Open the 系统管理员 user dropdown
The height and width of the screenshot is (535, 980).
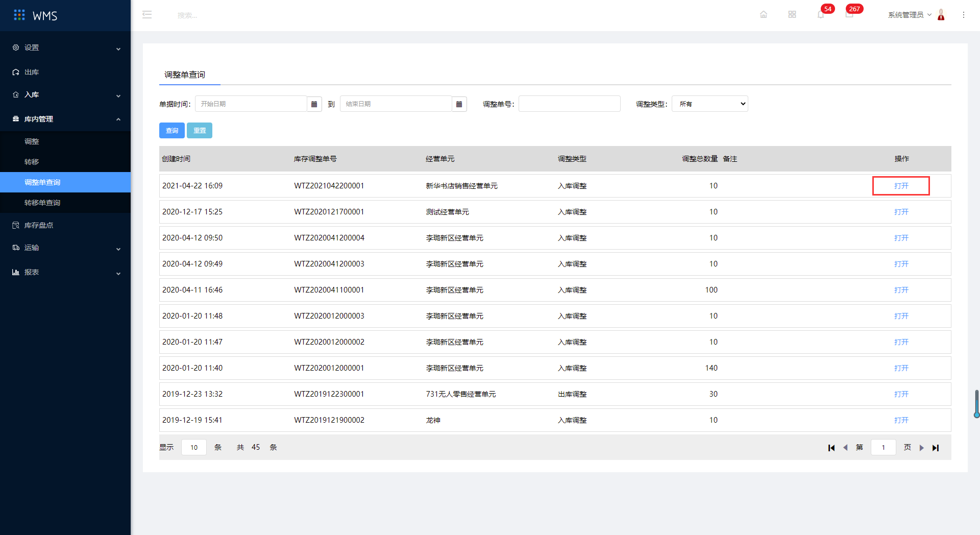click(910, 15)
